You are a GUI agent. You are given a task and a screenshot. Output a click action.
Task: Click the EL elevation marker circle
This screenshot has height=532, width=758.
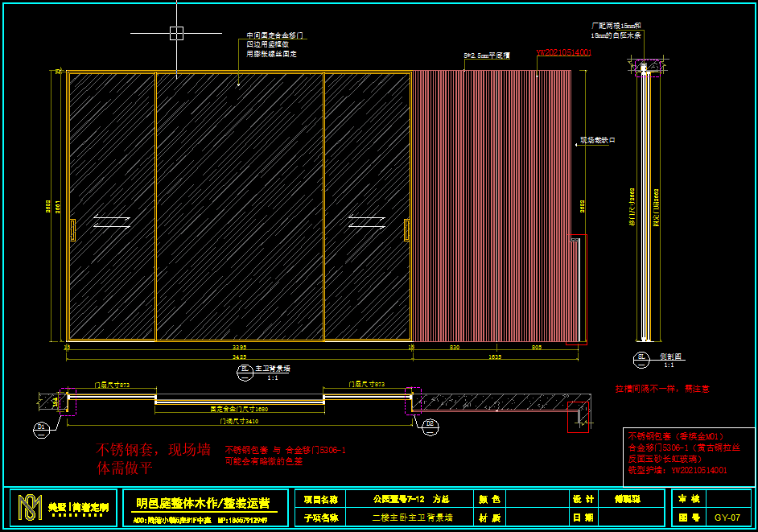244,370
